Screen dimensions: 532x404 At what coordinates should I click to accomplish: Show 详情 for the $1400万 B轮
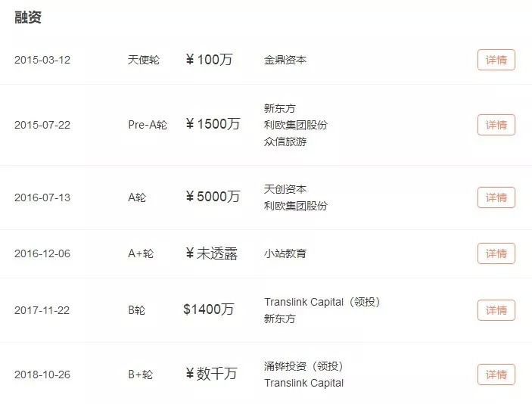pos(496,310)
